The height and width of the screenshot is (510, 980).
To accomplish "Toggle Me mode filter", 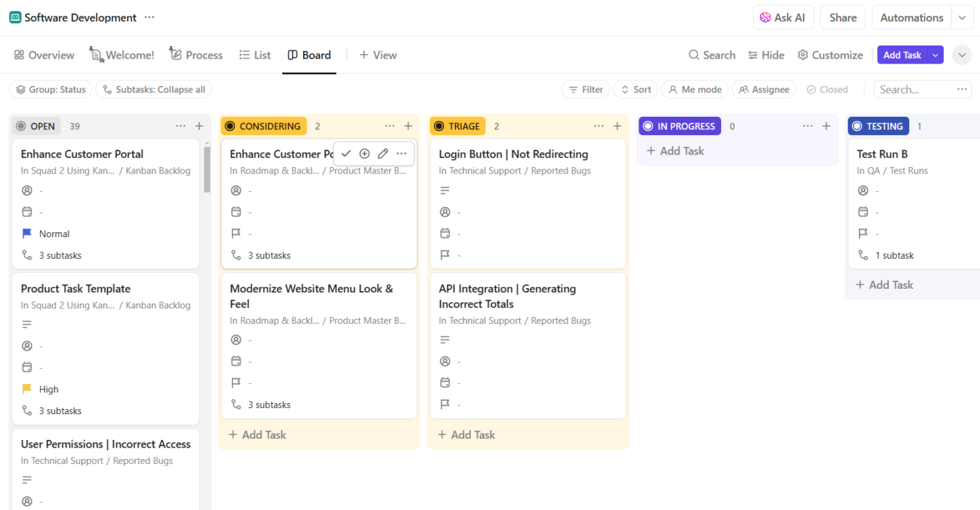I will pyautogui.click(x=694, y=90).
